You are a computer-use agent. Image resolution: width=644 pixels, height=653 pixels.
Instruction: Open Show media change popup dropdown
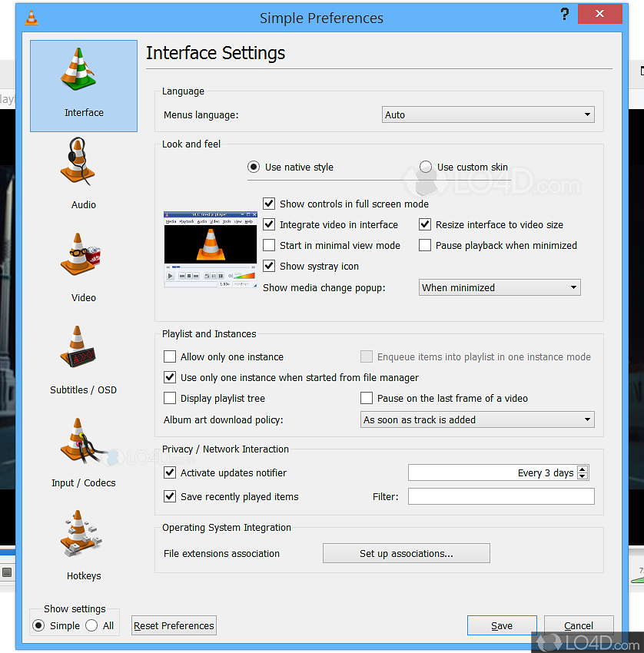pyautogui.click(x=500, y=287)
